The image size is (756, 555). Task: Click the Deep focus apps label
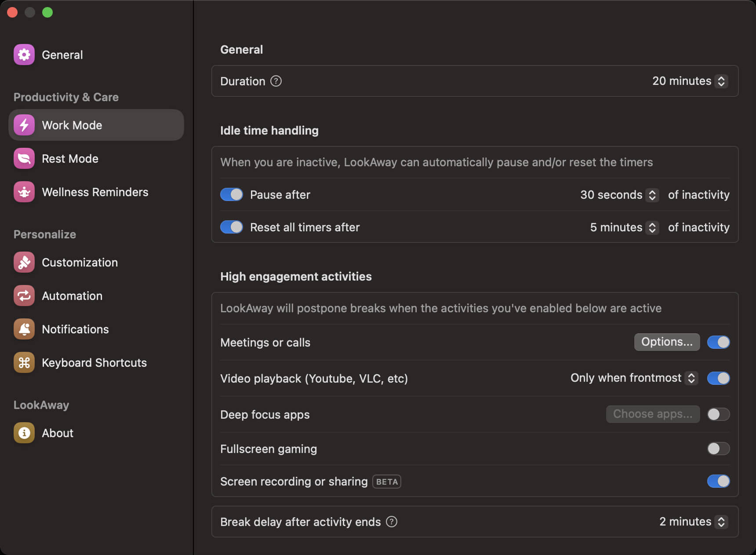[265, 414]
